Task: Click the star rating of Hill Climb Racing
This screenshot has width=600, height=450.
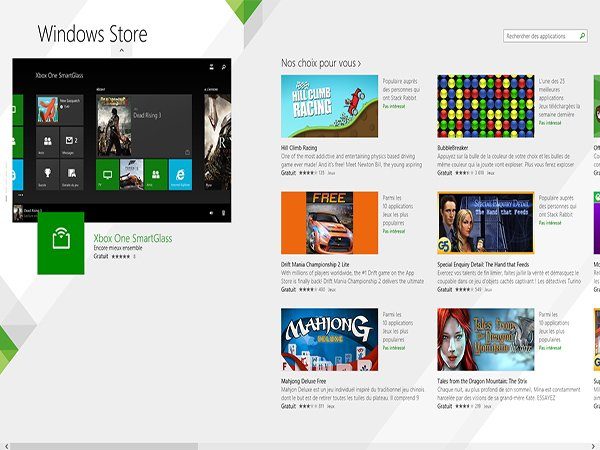Action: coord(308,173)
